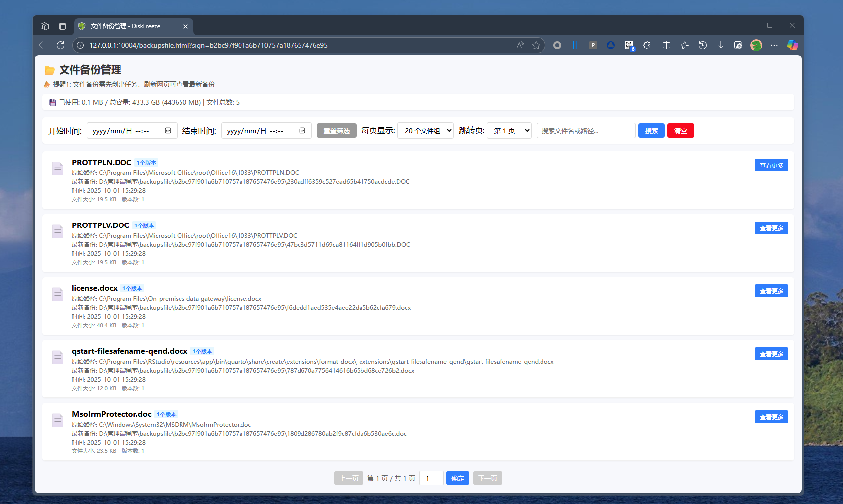The width and height of the screenshot is (843, 504).
Task: Open the browser profile avatar
Action: tap(756, 45)
